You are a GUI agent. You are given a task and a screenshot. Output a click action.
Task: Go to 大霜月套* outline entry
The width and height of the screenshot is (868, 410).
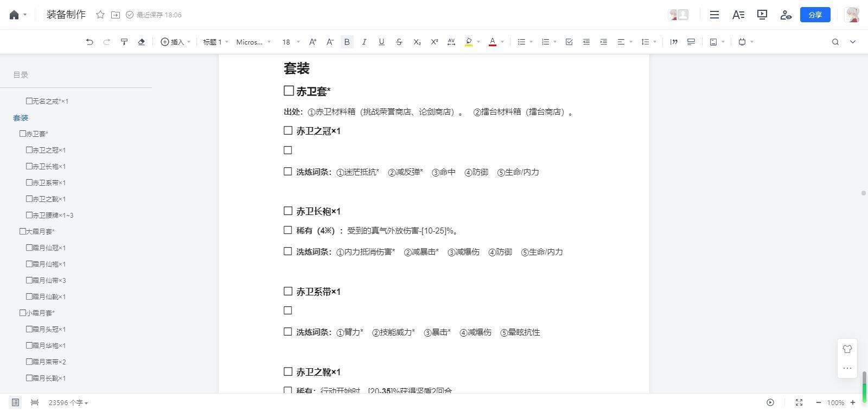point(37,231)
